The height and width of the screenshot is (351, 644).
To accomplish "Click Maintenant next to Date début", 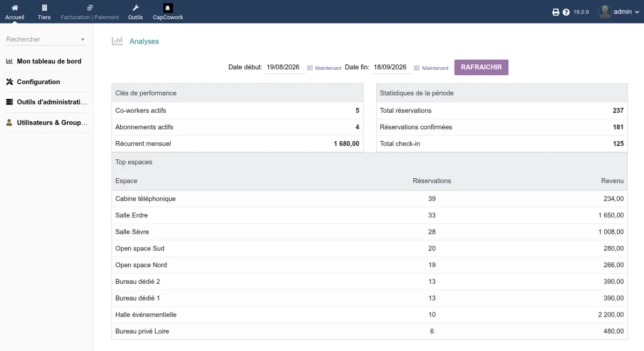I will [328, 68].
